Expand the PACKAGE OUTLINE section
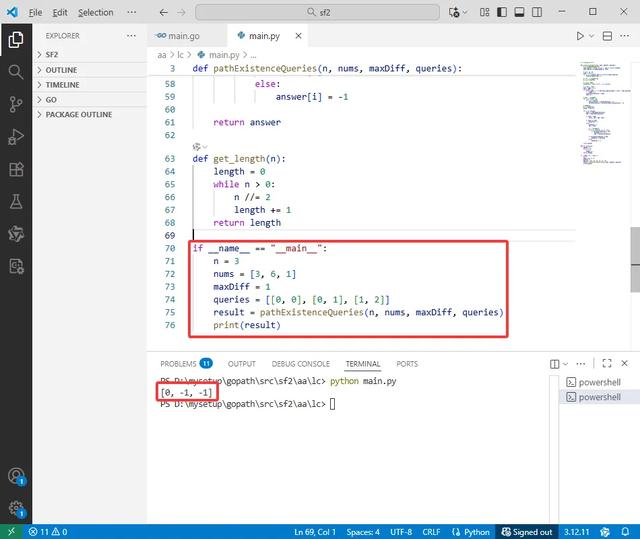 (x=78, y=115)
